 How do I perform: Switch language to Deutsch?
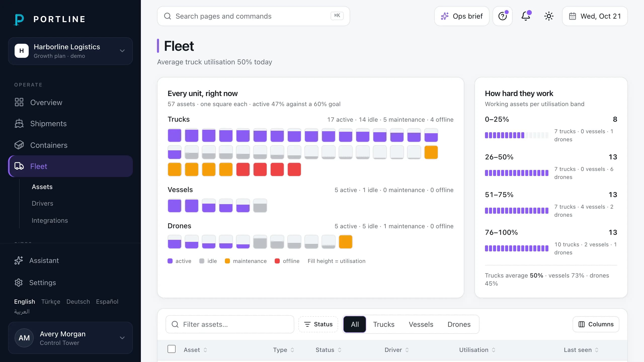tap(78, 301)
